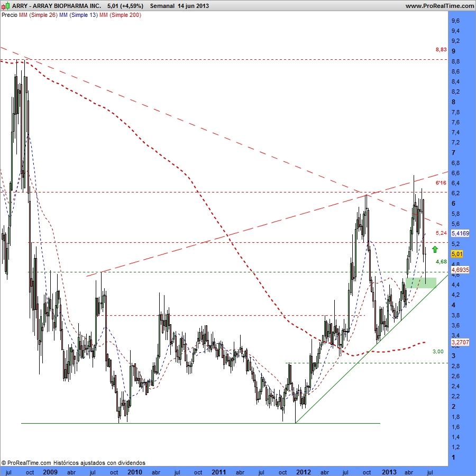The height and width of the screenshot is (476, 476).
Task: Select the 8,83 resistance level label
Action: click(441, 50)
